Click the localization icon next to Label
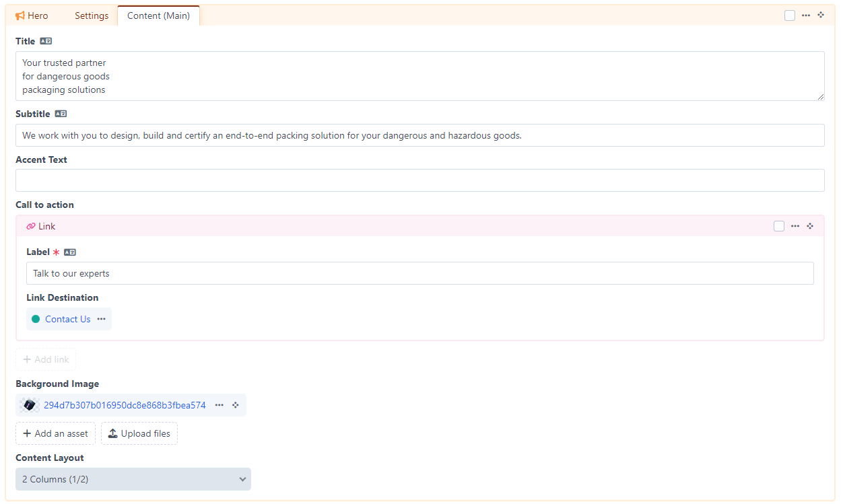The height and width of the screenshot is (504, 843). 70,252
